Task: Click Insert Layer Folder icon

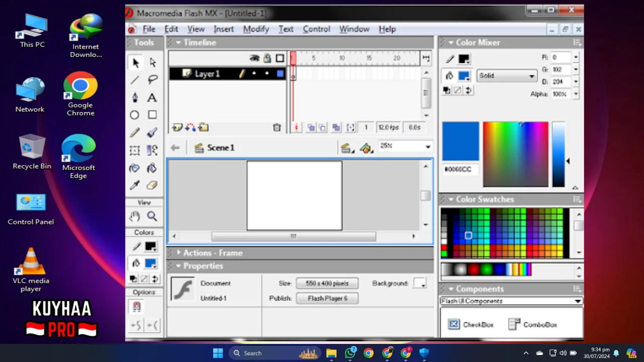Action: [x=203, y=128]
